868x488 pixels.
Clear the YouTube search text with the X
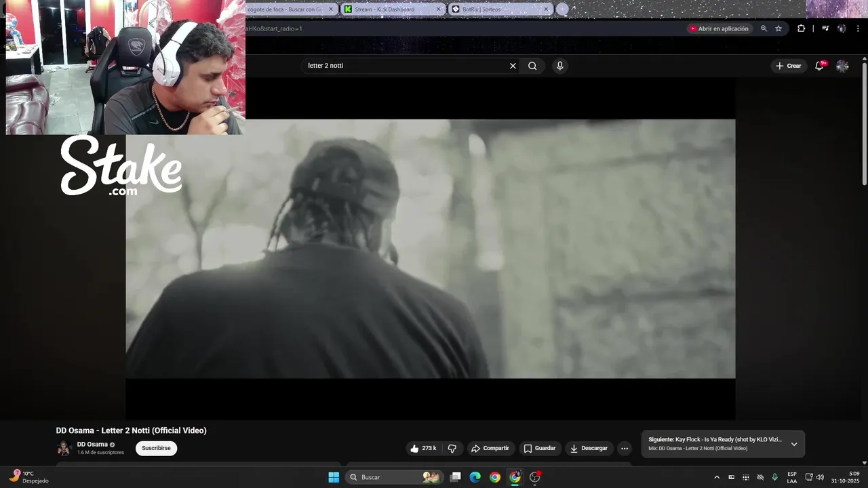click(x=513, y=66)
